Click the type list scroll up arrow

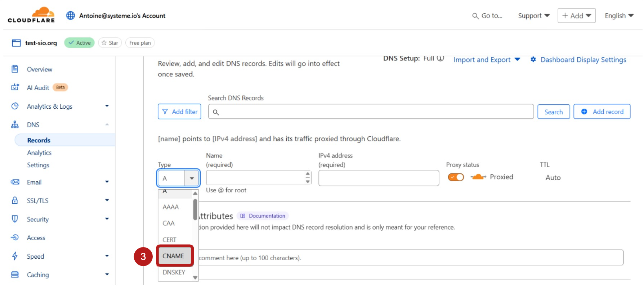tap(195, 193)
